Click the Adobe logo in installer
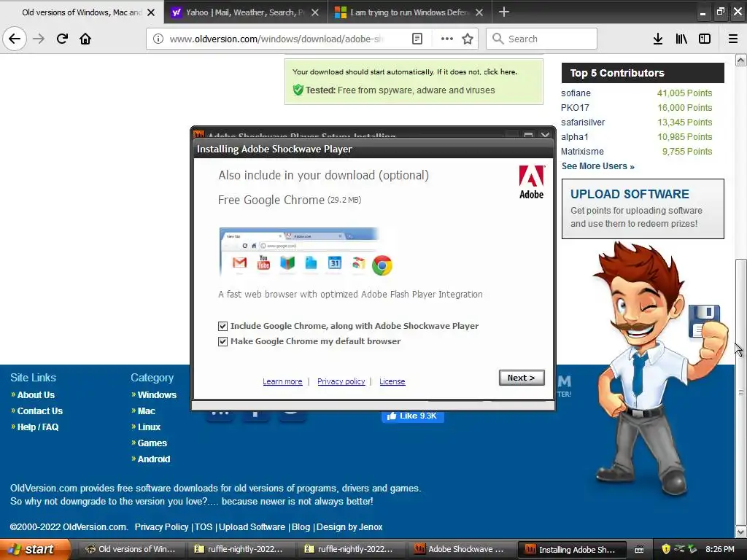This screenshot has width=747, height=560. 532,182
